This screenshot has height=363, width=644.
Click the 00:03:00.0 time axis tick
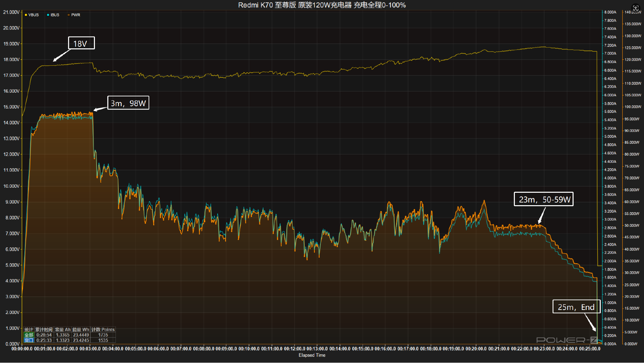coord(90,349)
